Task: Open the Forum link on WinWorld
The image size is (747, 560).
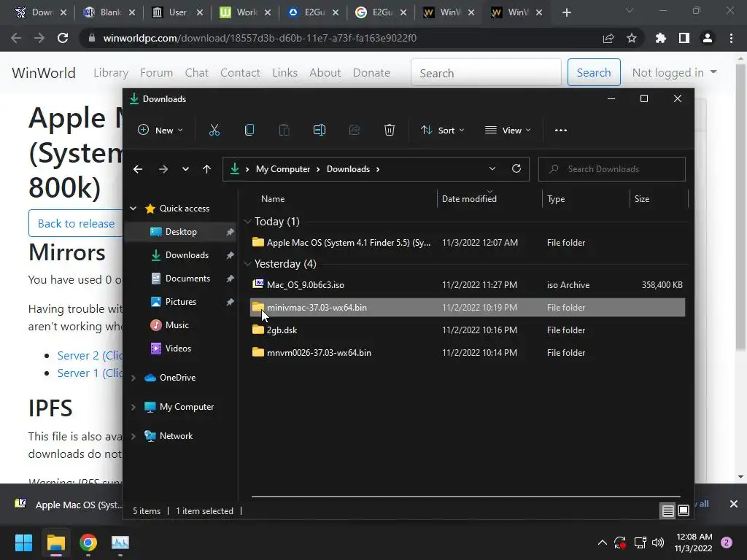Action: 156,72
